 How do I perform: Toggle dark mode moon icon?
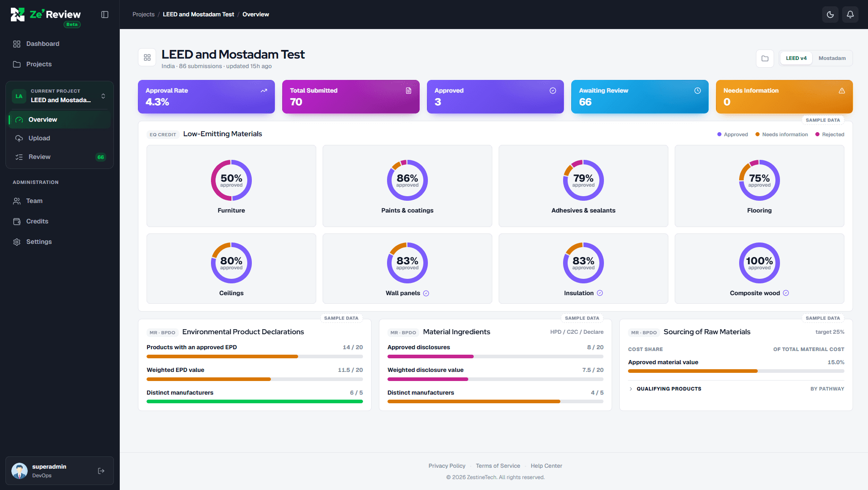click(x=830, y=15)
